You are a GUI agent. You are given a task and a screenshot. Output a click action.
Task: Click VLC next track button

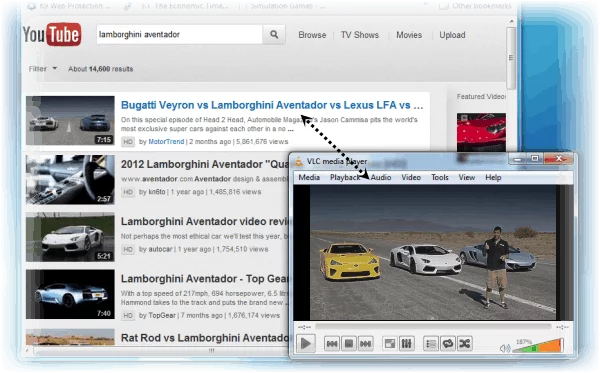365,344
